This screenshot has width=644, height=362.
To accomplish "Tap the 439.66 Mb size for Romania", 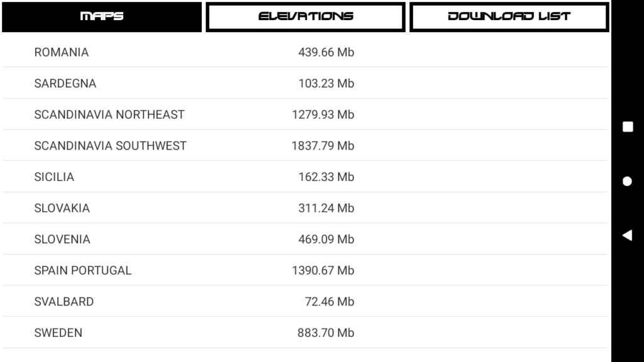I will 326,52.
